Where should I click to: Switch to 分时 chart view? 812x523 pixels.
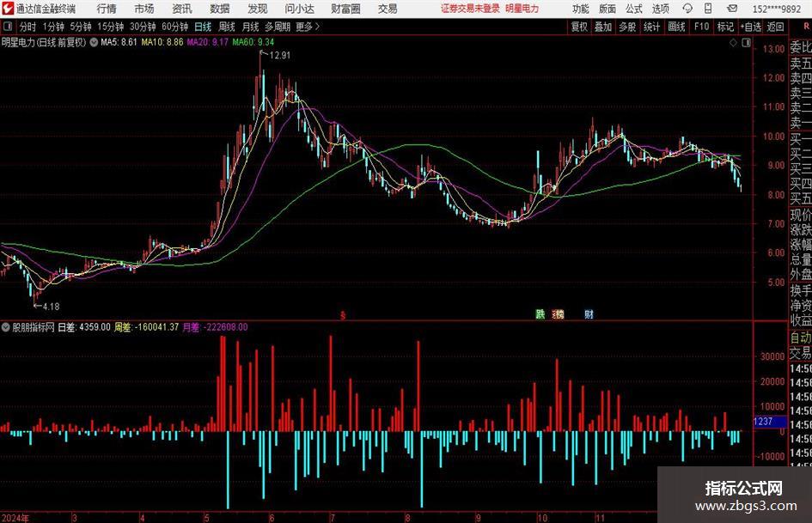coord(27,27)
